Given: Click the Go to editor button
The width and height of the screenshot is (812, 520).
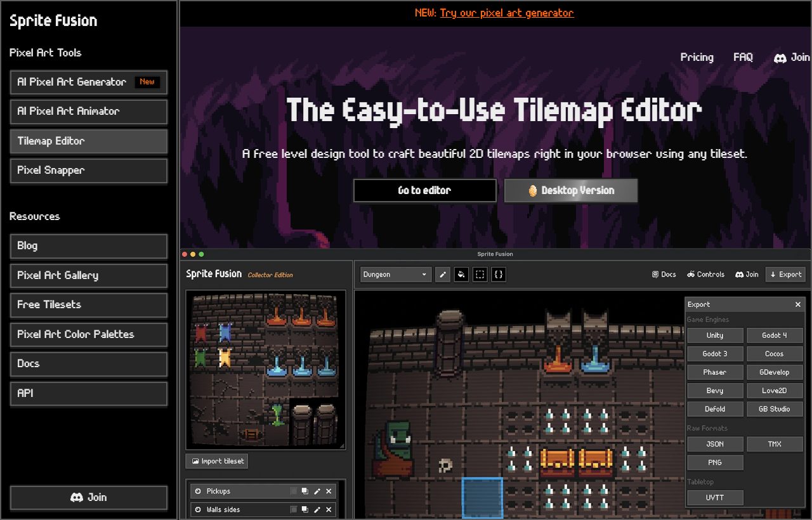Looking at the screenshot, I should coord(425,190).
